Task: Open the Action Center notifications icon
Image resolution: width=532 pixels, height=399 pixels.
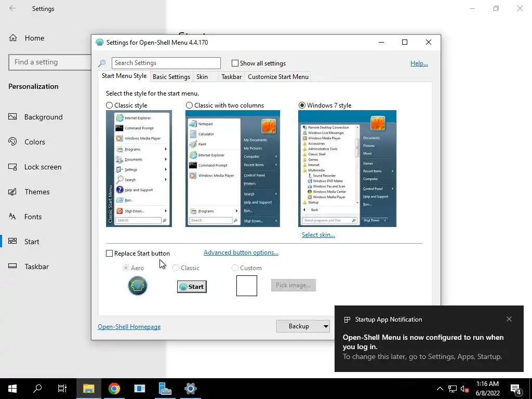Action: pyautogui.click(x=516, y=389)
